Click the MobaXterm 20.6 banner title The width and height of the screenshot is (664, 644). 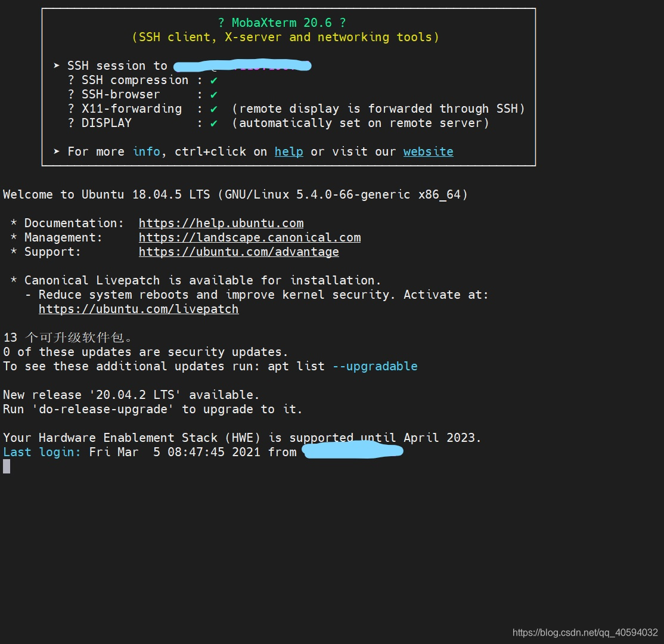pyautogui.click(x=281, y=22)
